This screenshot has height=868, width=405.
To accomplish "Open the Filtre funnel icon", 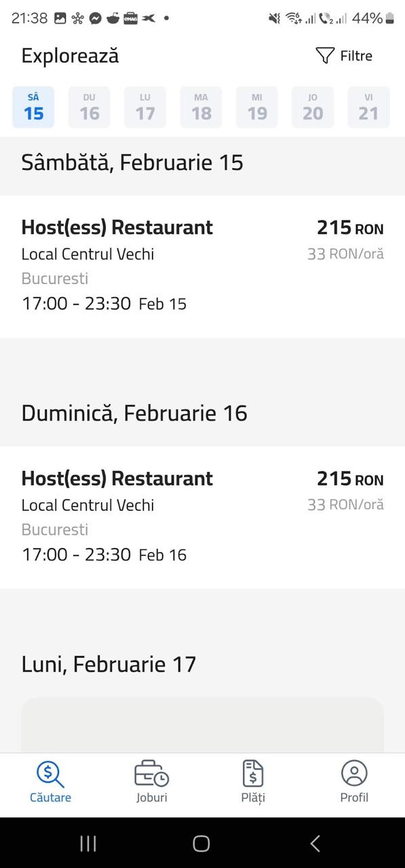I will (x=325, y=56).
